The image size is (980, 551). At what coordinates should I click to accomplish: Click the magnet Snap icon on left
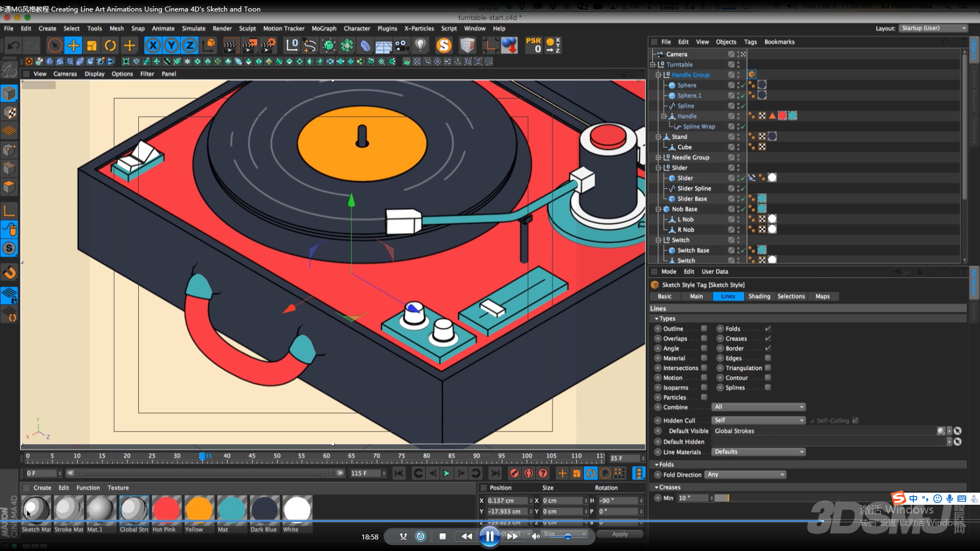click(x=9, y=272)
